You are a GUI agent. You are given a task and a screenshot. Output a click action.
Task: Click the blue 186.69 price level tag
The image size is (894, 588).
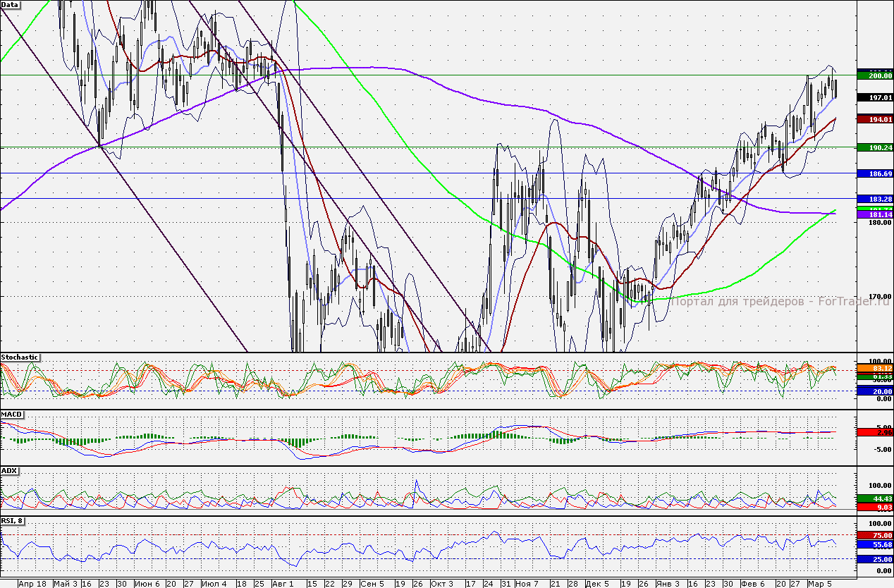(x=874, y=173)
